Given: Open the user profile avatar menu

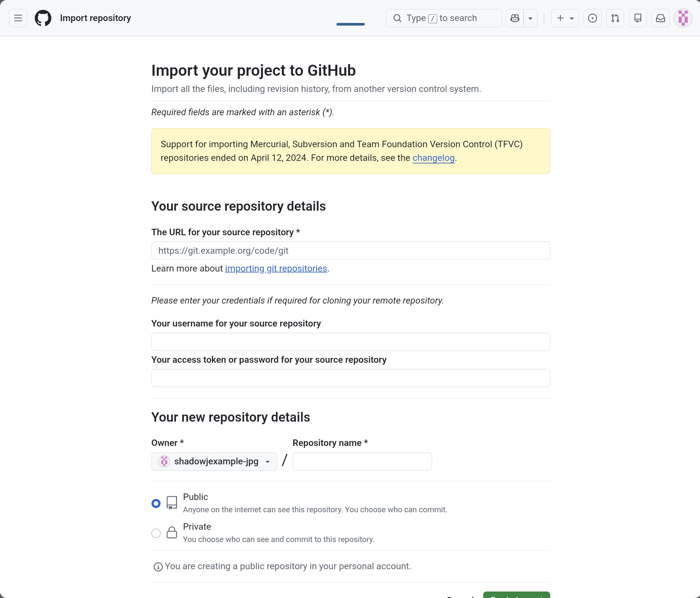Looking at the screenshot, I should 683,18.
